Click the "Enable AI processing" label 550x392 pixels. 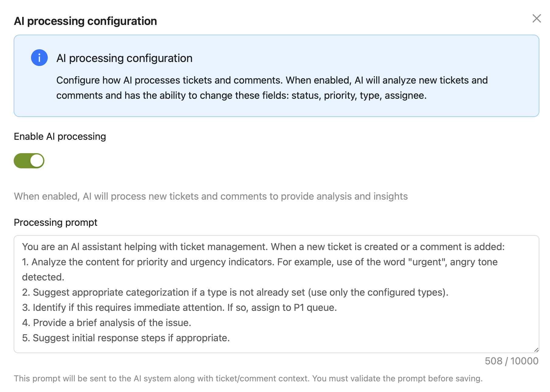click(x=60, y=137)
